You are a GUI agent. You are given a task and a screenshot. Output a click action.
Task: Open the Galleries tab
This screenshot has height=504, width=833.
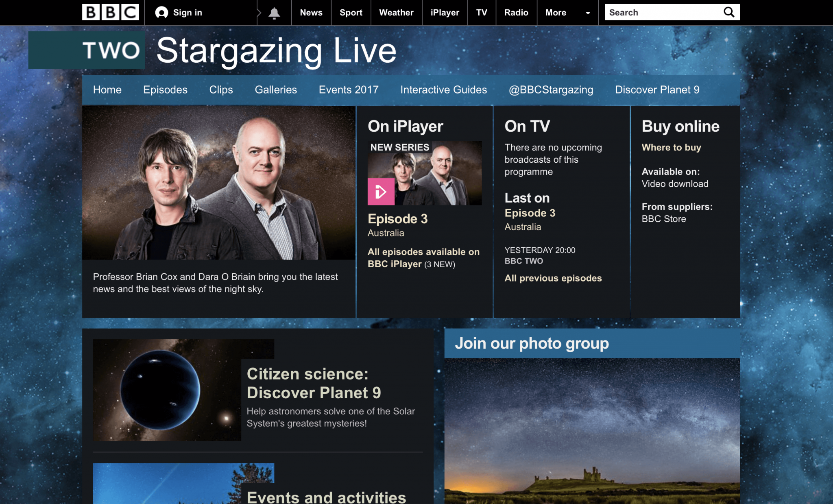276,89
